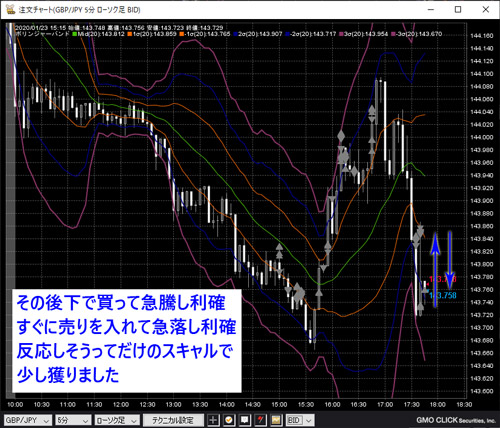Viewport: 500px width, 428px height.
Task: Click the large blue up arrow annotation
Action: pos(435,270)
